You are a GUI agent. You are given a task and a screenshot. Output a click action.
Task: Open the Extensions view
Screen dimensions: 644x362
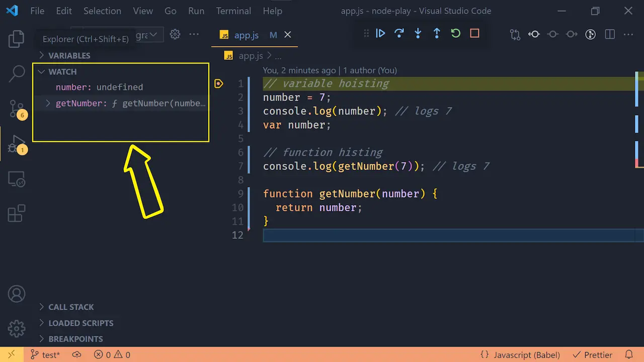pos(17,213)
